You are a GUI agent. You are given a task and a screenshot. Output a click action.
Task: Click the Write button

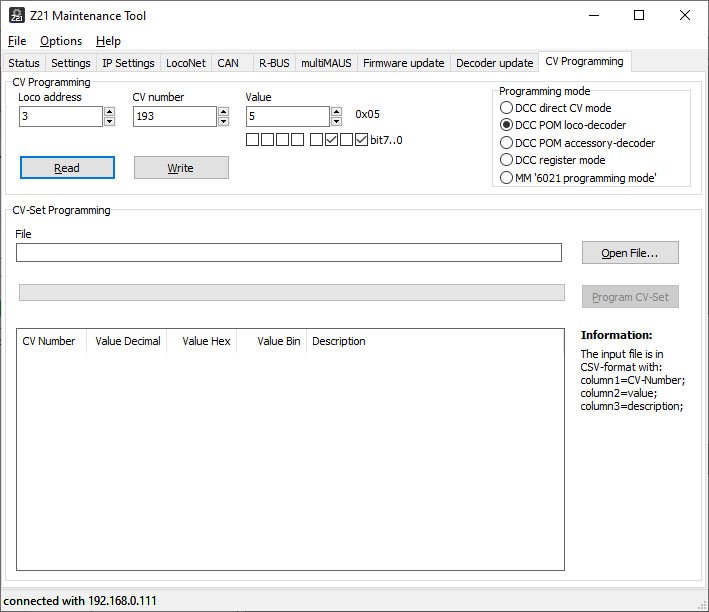pos(181,168)
